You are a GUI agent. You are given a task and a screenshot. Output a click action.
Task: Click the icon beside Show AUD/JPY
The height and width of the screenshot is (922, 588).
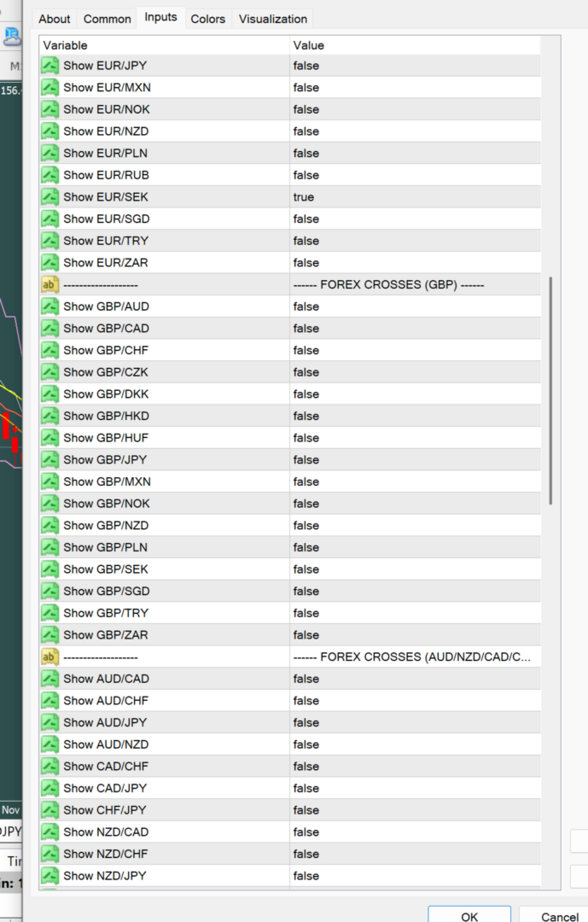coord(50,723)
